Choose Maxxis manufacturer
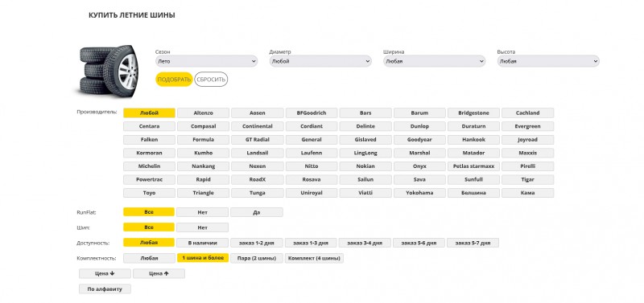 pyautogui.click(x=528, y=153)
